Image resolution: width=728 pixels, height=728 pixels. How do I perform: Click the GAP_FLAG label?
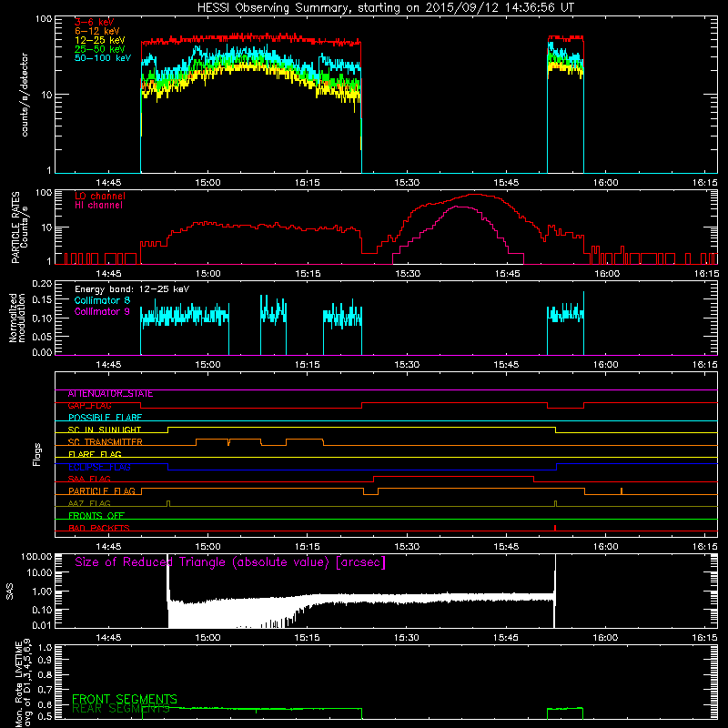[x=89, y=406]
